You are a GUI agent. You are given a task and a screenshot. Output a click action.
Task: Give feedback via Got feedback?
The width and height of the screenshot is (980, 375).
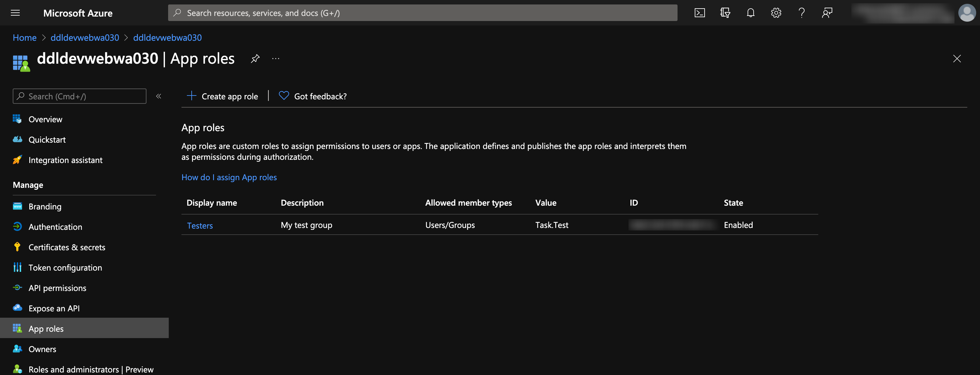pyautogui.click(x=320, y=96)
